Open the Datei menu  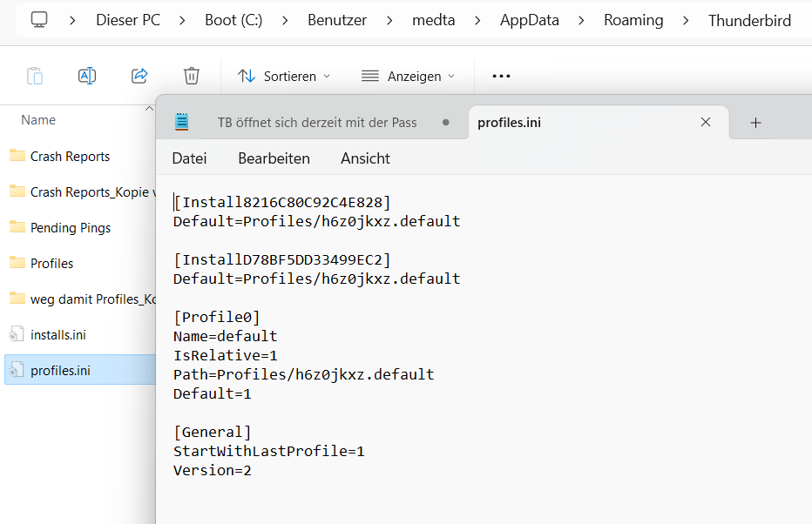189,158
